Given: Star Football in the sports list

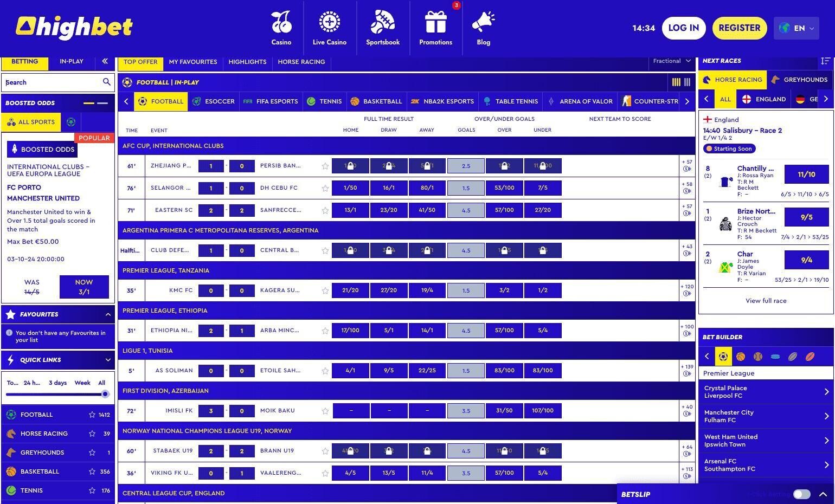Looking at the screenshot, I should click(x=92, y=415).
